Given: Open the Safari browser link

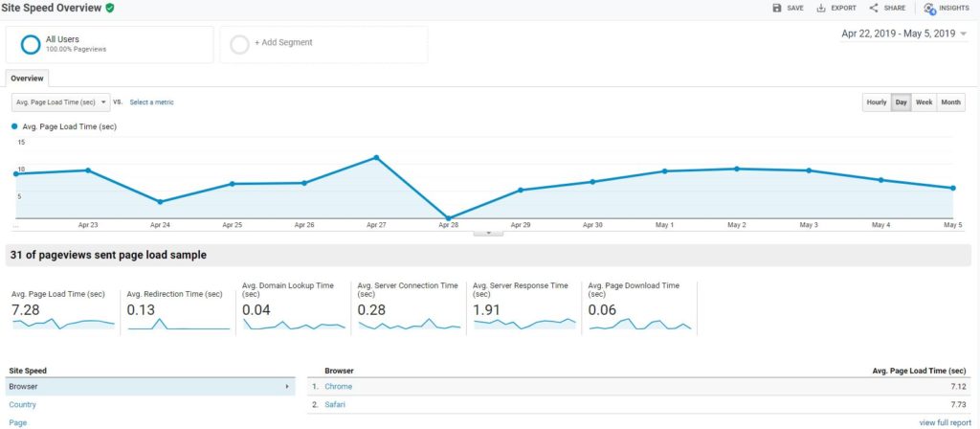Looking at the screenshot, I should click(x=335, y=405).
